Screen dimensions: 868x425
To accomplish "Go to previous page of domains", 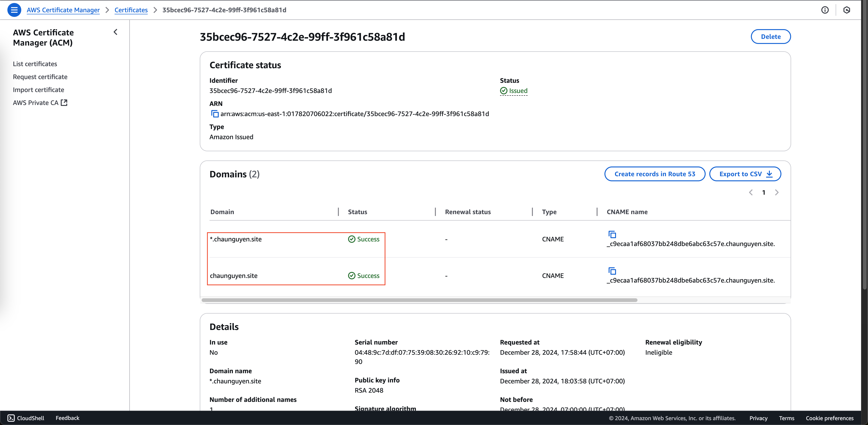I will click(x=751, y=192).
